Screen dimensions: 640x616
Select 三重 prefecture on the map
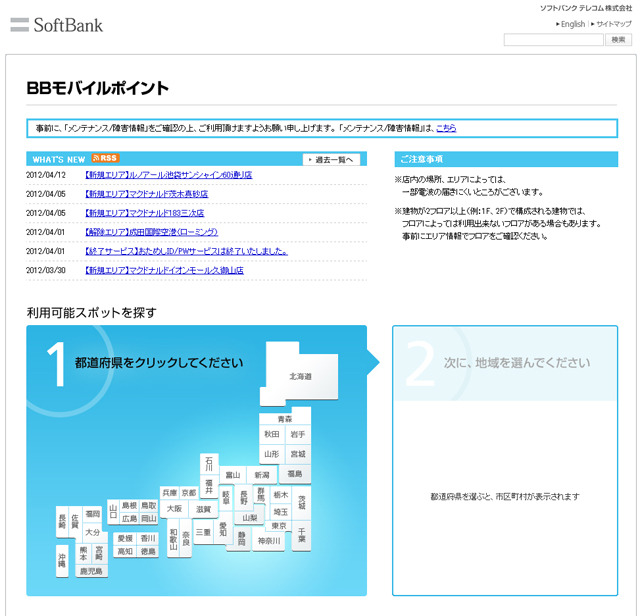pos(203,532)
